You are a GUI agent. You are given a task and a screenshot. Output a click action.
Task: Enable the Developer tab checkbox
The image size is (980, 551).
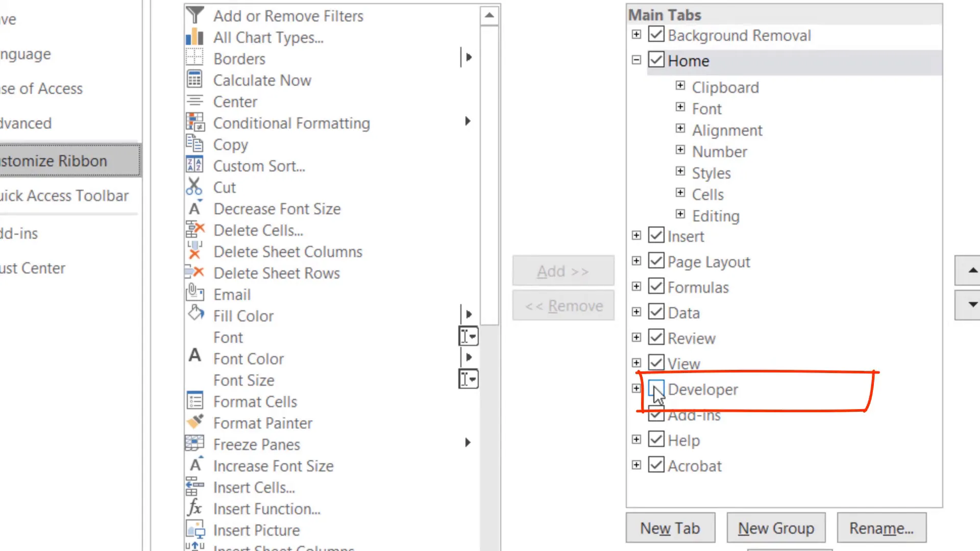pyautogui.click(x=656, y=389)
